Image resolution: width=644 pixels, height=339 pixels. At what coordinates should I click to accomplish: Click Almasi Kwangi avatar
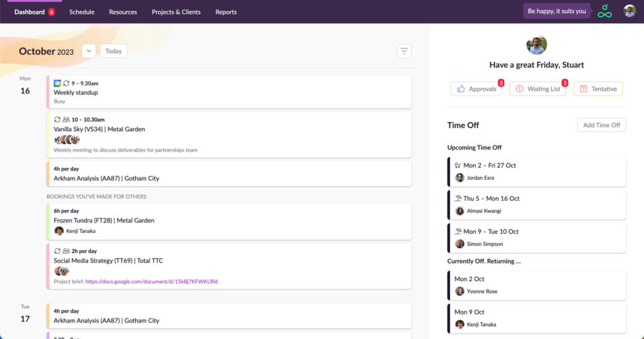click(460, 211)
